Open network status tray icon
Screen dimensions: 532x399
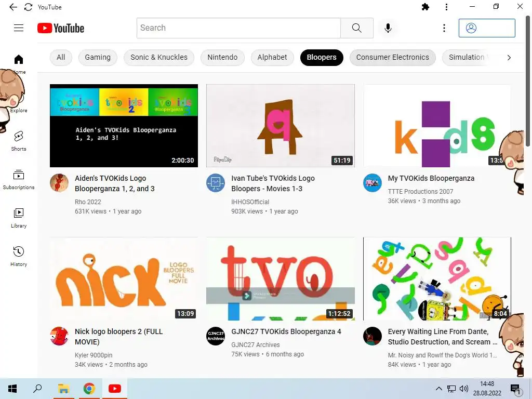(451, 389)
